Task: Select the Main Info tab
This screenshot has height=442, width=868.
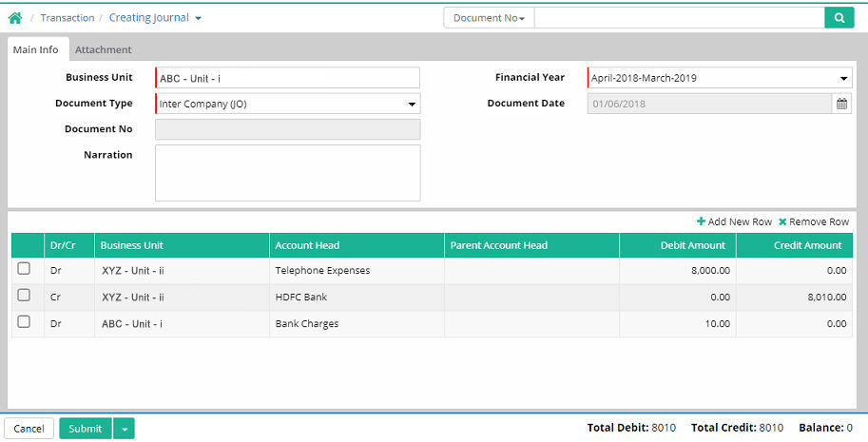Action: pyautogui.click(x=35, y=49)
